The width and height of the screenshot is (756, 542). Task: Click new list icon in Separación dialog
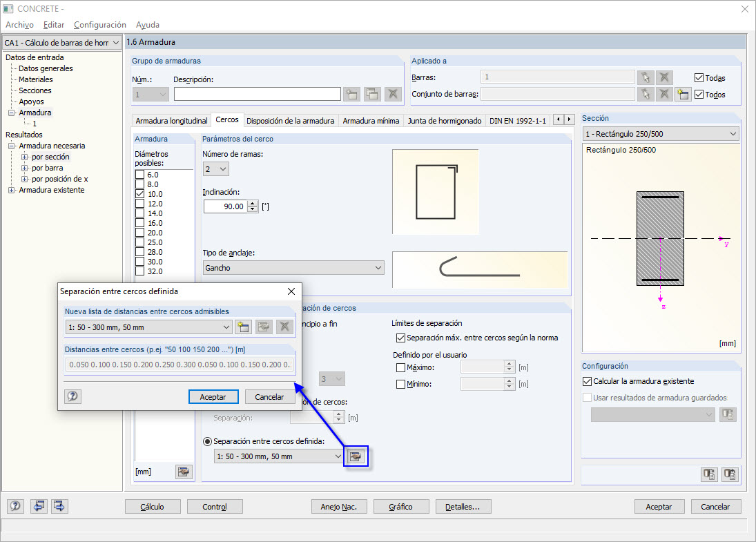243,327
